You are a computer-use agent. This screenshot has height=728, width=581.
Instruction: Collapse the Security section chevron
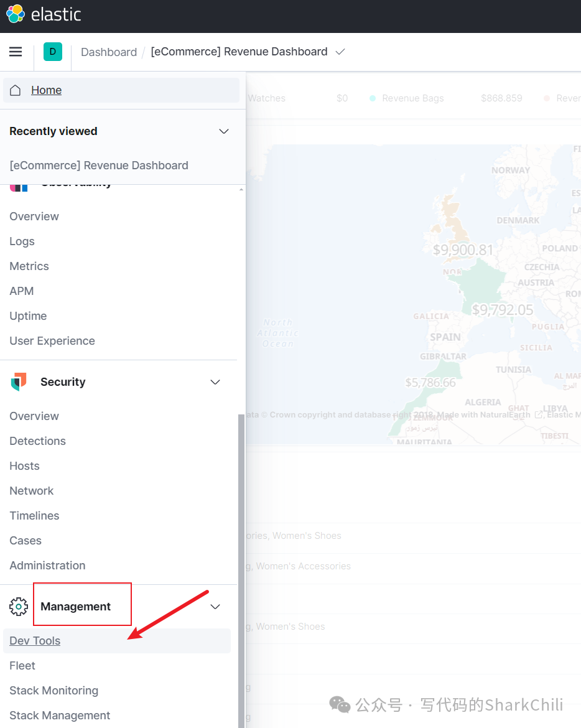(x=215, y=382)
